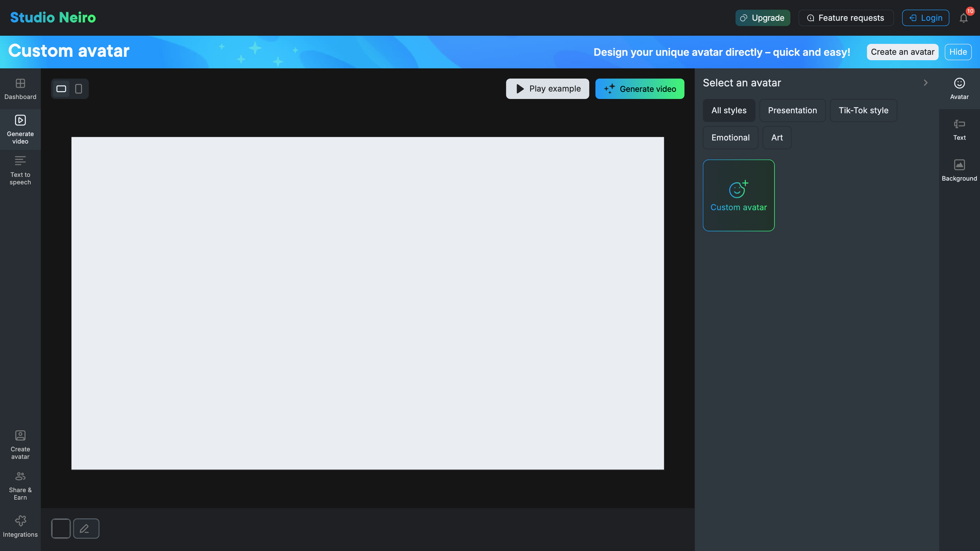The height and width of the screenshot is (551, 980).
Task: Switch to portrait orientation toggle
Action: coord(79,88)
